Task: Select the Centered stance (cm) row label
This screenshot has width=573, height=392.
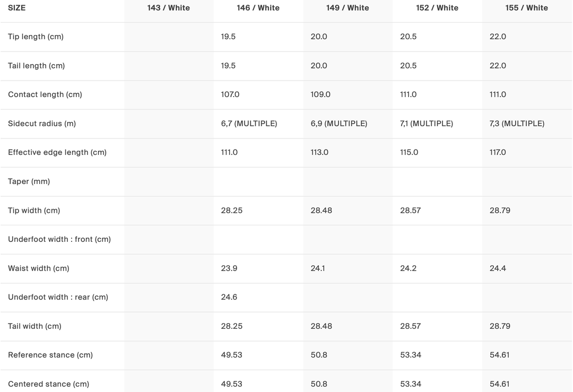Action: [x=48, y=384]
